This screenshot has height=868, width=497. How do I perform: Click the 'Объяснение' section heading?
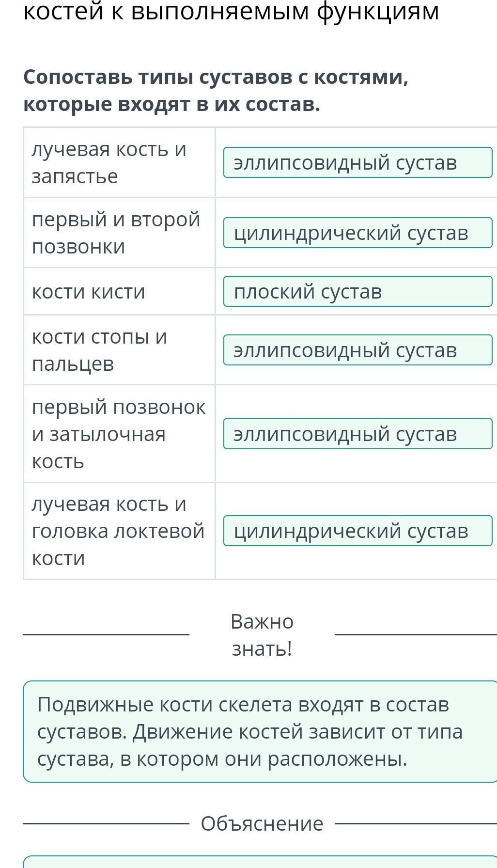tap(262, 823)
